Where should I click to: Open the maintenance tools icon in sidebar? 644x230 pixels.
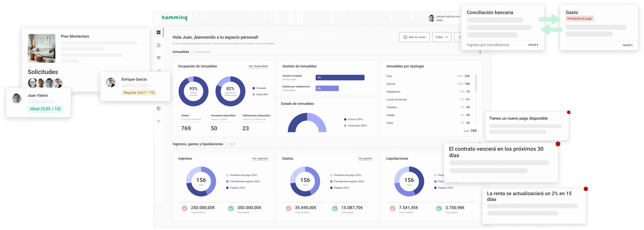point(158,58)
